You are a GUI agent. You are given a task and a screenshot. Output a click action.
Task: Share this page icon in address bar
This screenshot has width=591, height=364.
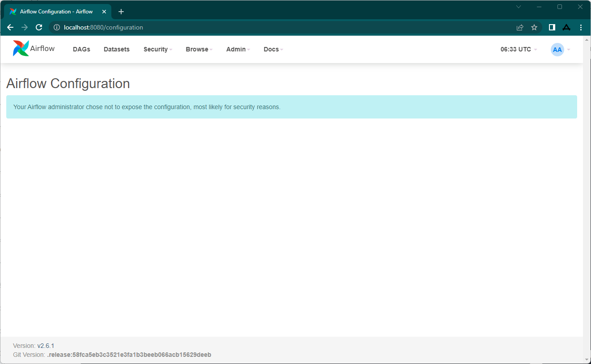pyautogui.click(x=520, y=27)
